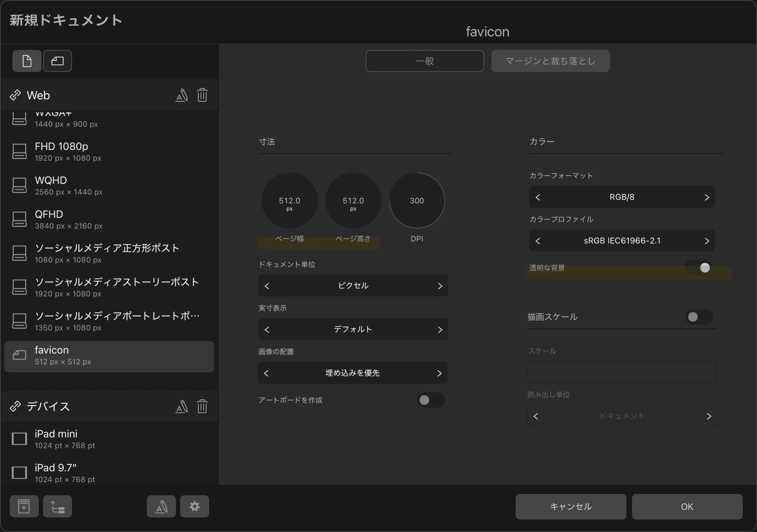Screen dimensions: 757x532
Task: Click the iPad mini preset icon
Action: coord(19,439)
